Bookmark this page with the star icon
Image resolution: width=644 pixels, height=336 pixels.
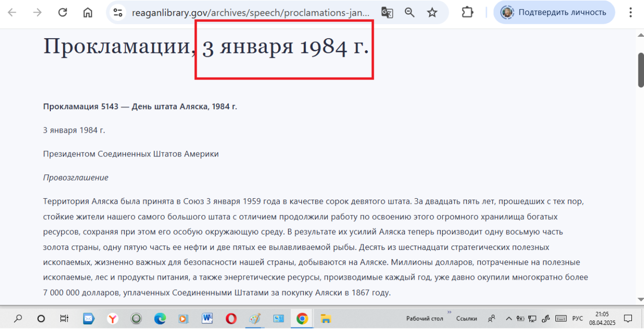pyautogui.click(x=432, y=13)
